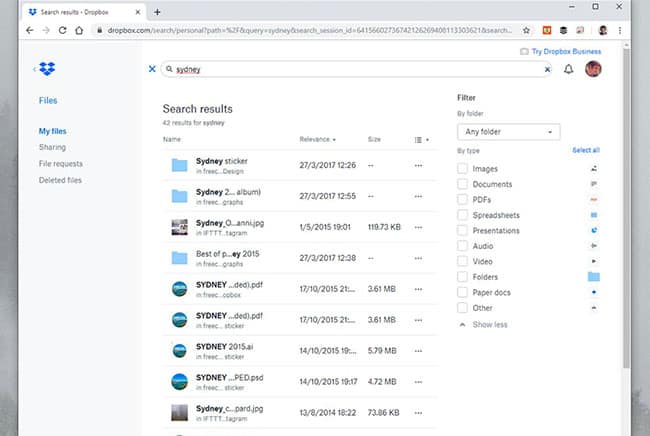
Task: Change the list view layout dropdown
Action: [x=421, y=140]
